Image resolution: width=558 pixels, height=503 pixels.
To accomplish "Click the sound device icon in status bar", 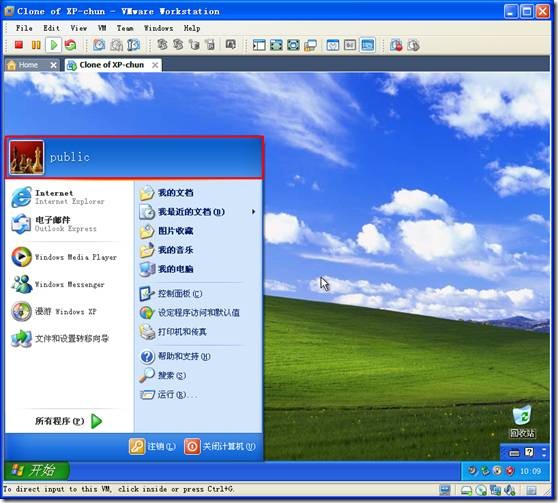I will point(509,491).
